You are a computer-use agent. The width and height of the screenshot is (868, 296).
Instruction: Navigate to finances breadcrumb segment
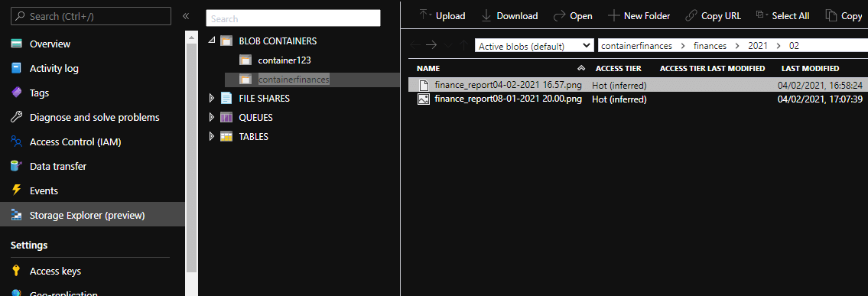tap(710, 46)
